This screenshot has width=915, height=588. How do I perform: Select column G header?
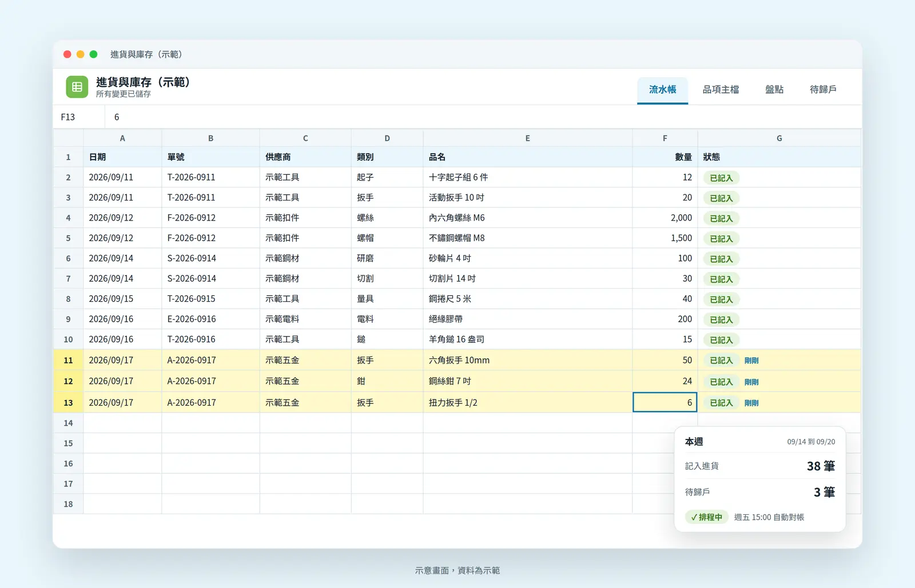tap(779, 138)
